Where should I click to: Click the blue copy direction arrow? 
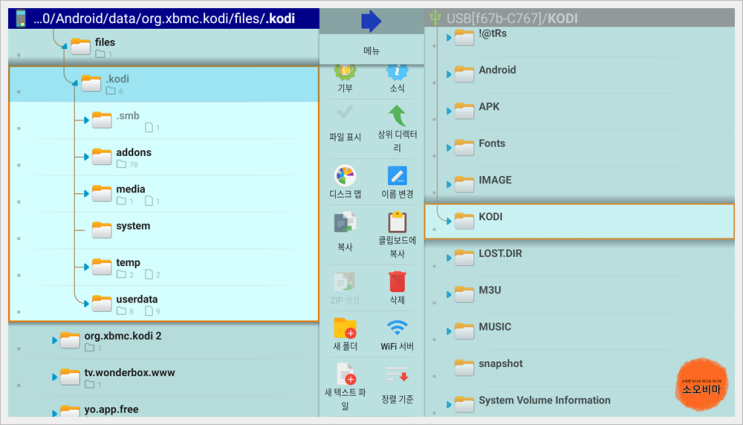(x=371, y=21)
